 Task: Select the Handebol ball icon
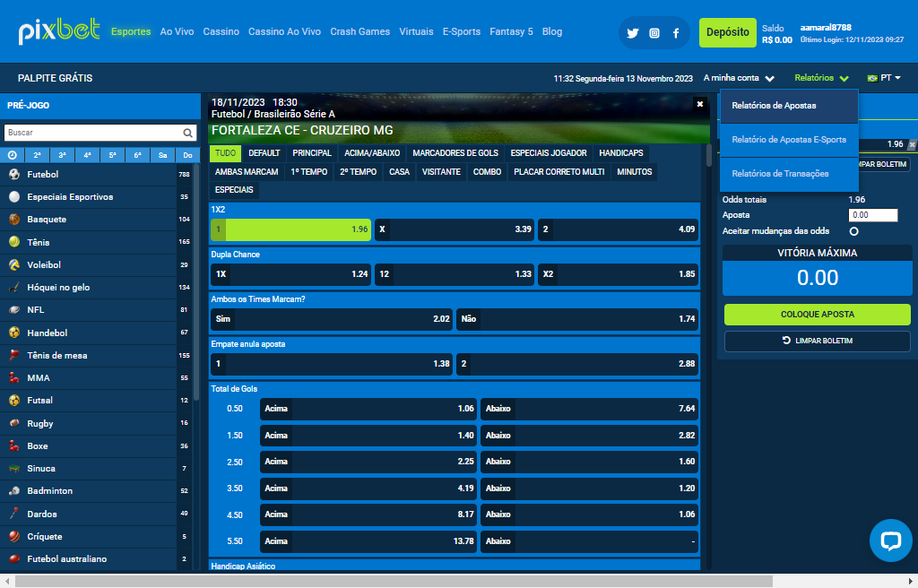pyautogui.click(x=14, y=333)
